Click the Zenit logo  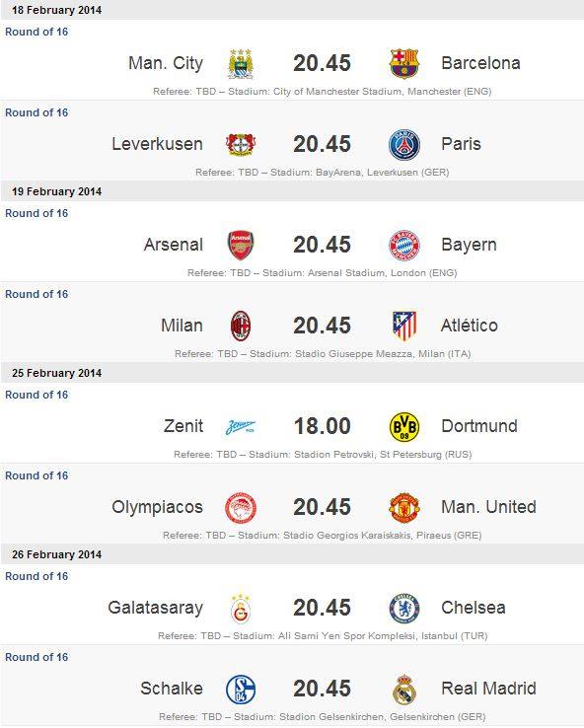pyautogui.click(x=241, y=427)
